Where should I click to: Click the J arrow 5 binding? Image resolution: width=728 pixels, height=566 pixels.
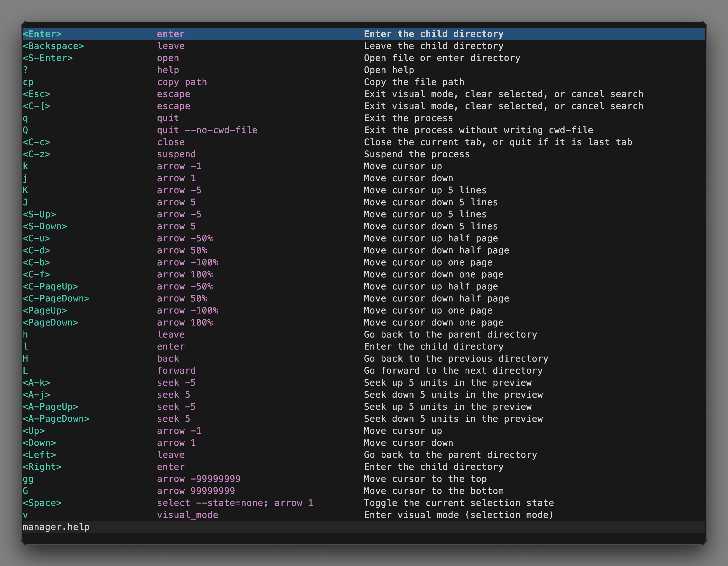point(133,202)
